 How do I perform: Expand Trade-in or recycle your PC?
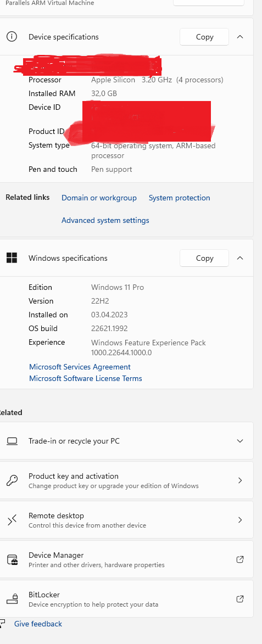point(240,441)
